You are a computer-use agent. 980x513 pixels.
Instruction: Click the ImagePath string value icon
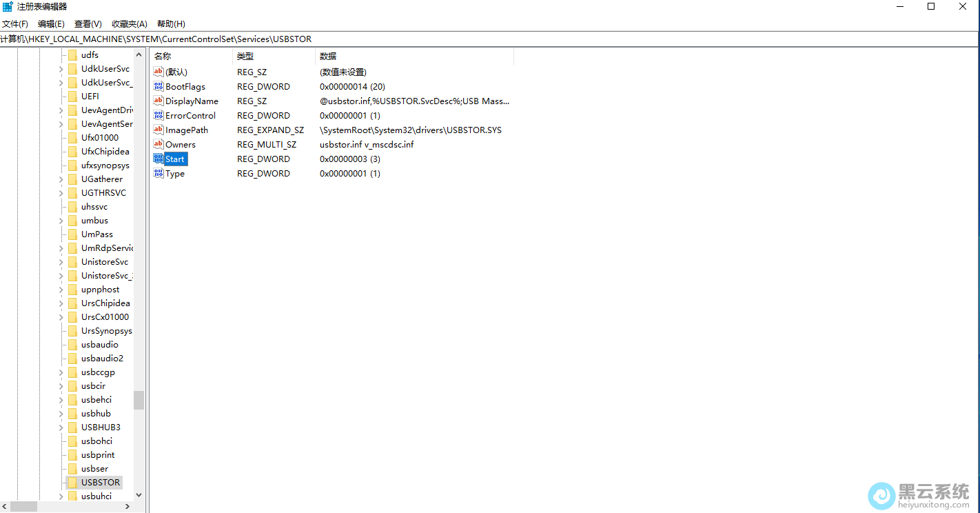(x=159, y=130)
